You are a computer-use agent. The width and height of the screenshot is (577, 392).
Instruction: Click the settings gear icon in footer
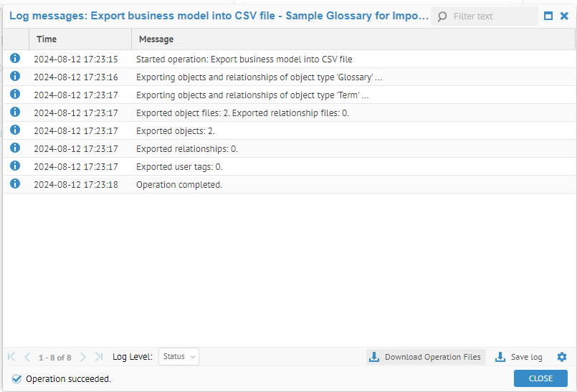point(561,357)
